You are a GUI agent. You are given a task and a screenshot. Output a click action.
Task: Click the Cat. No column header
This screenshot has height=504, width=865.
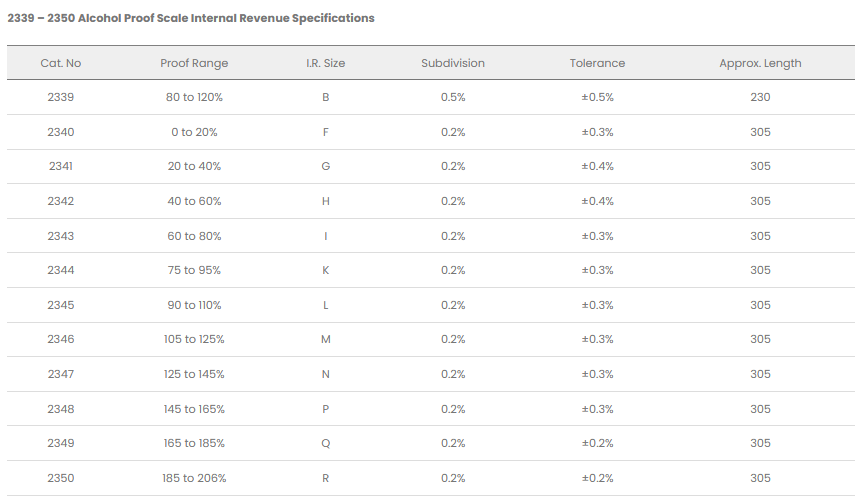(60, 63)
